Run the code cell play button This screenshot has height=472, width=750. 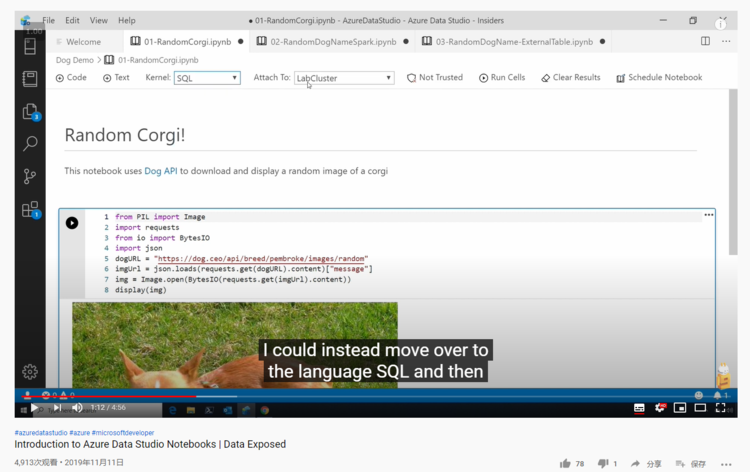coord(72,223)
